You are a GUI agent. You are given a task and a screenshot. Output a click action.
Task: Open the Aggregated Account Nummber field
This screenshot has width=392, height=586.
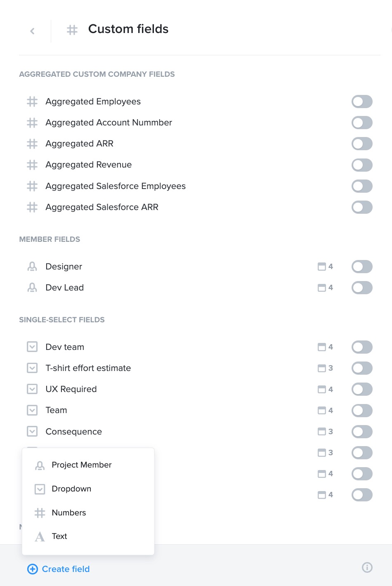109,123
